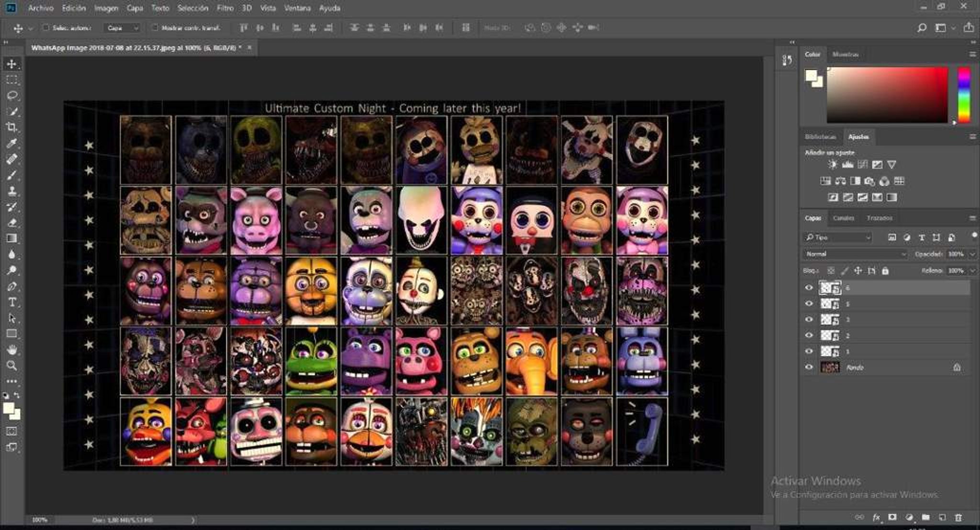Close the WhatsApp Image document tab

click(x=249, y=47)
